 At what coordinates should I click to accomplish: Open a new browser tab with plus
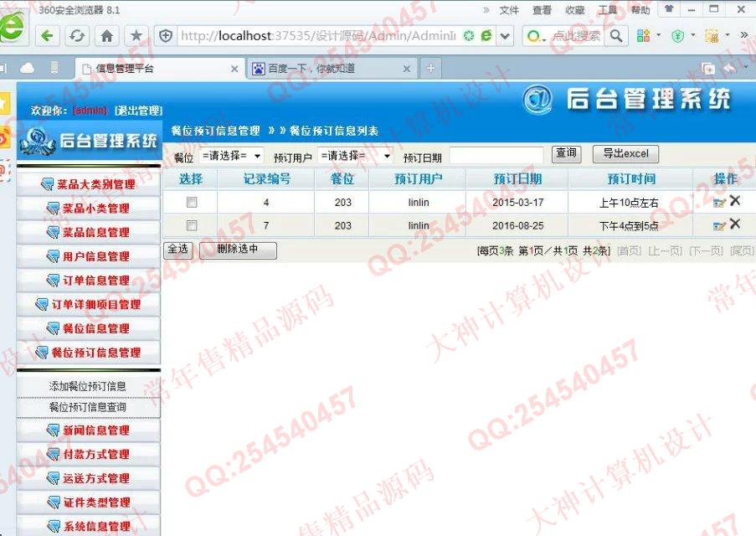tap(430, 69)
